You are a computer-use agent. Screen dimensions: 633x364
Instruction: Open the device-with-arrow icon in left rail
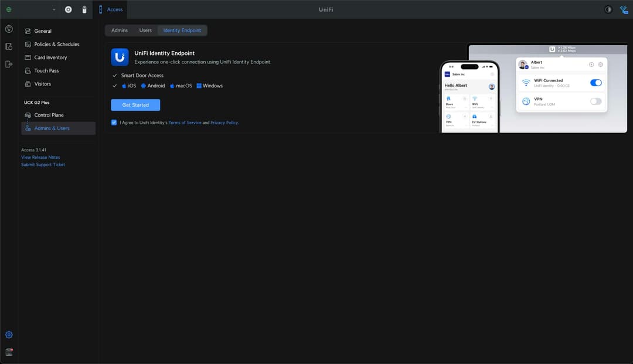[x=9, y=64]
